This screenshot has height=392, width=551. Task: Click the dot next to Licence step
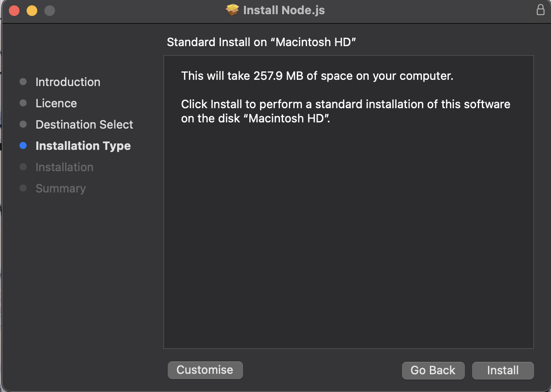click(x=23, y=103)
